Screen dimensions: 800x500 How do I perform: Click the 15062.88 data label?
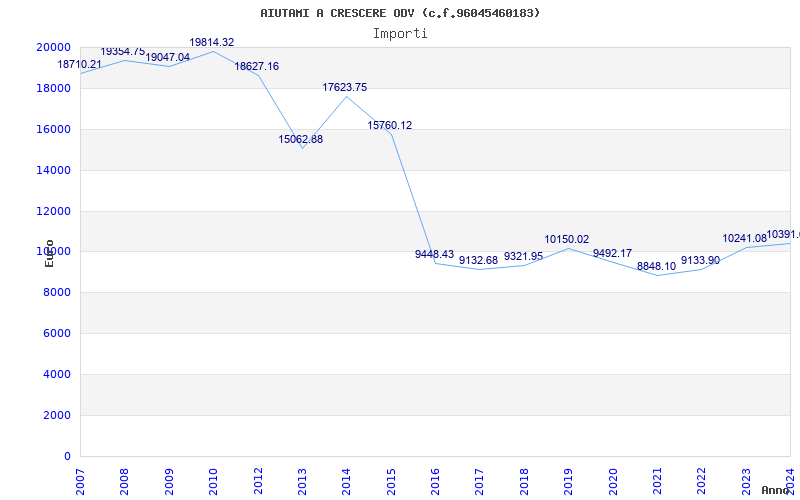point(301,139)
